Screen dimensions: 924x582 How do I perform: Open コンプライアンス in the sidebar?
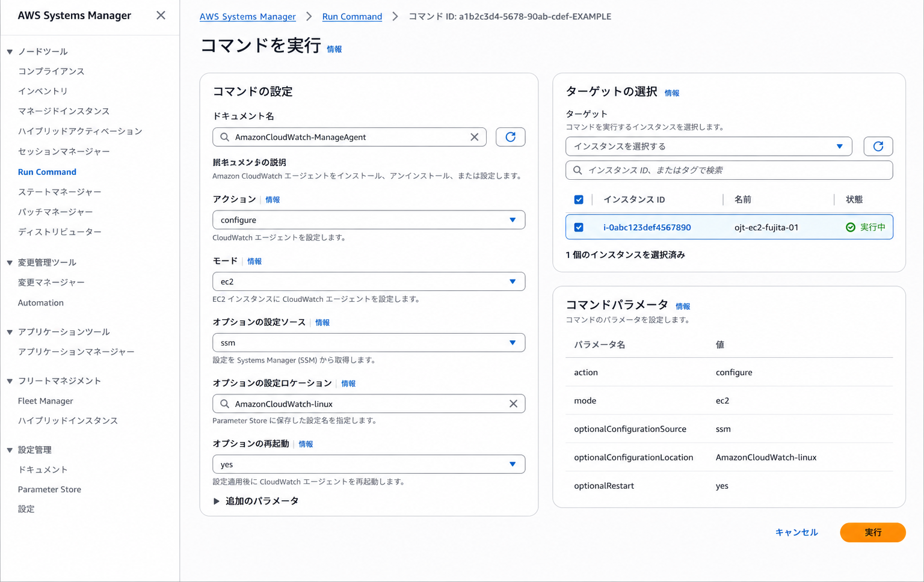51,71
